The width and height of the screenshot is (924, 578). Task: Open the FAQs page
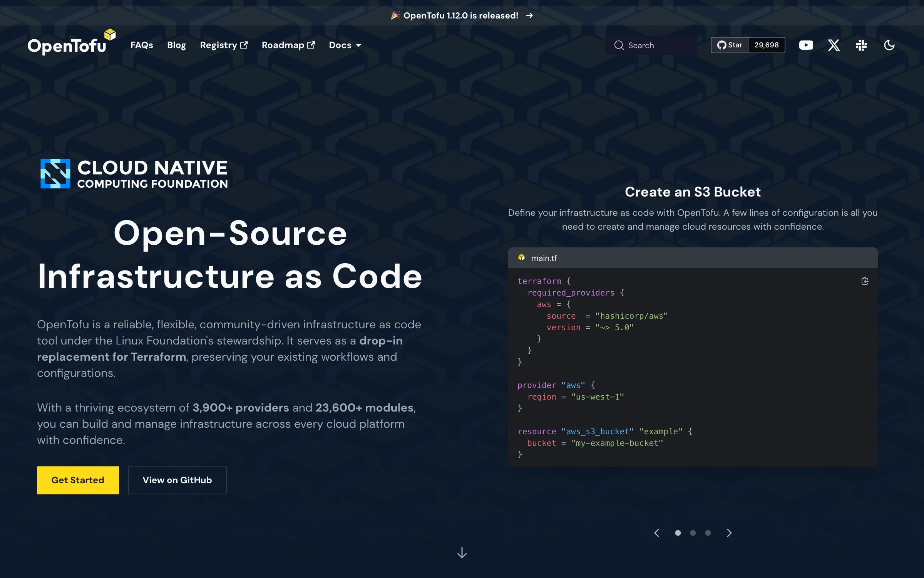coord(142,45)
